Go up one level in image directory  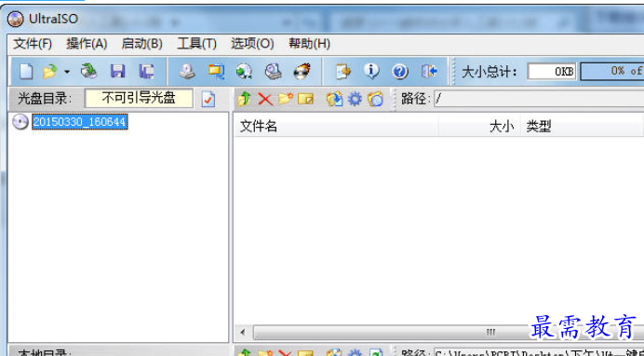tap(244, 99)
